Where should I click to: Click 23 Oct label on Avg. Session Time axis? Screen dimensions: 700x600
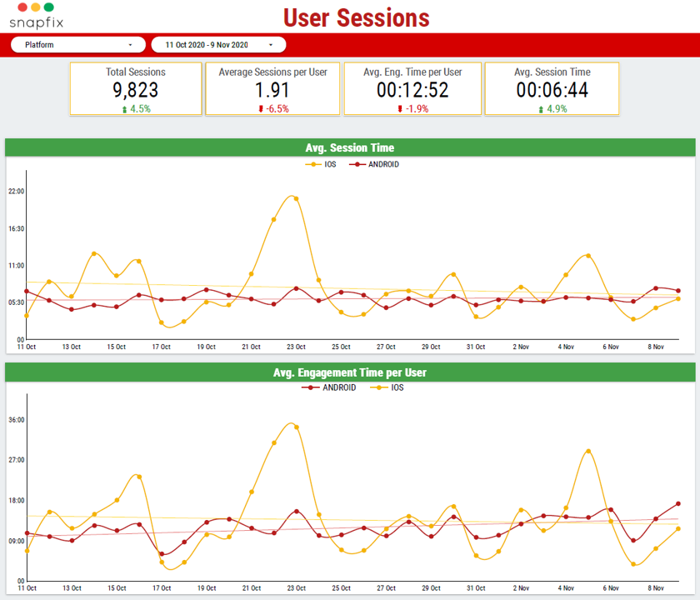(x=296, y=347)
